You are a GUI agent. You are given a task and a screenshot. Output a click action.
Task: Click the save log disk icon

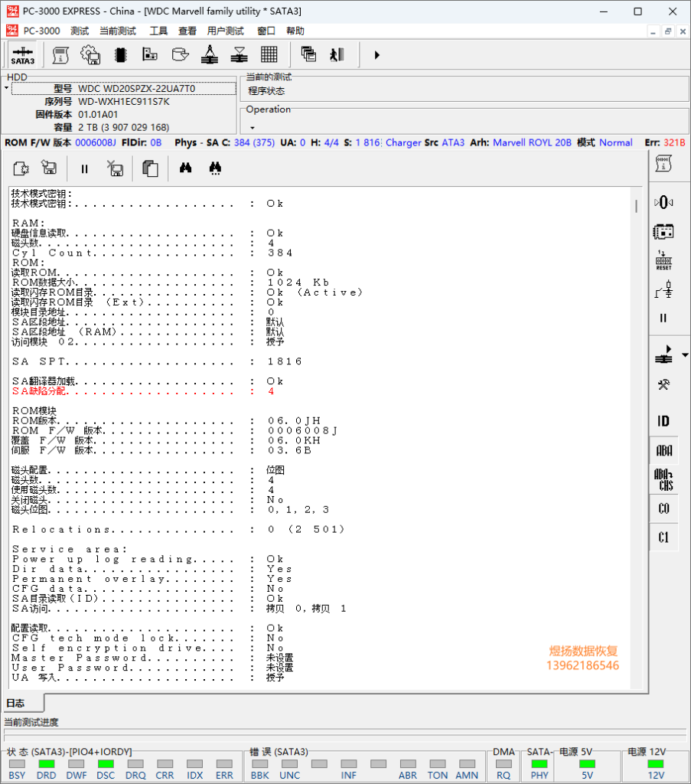click(49, 168)
